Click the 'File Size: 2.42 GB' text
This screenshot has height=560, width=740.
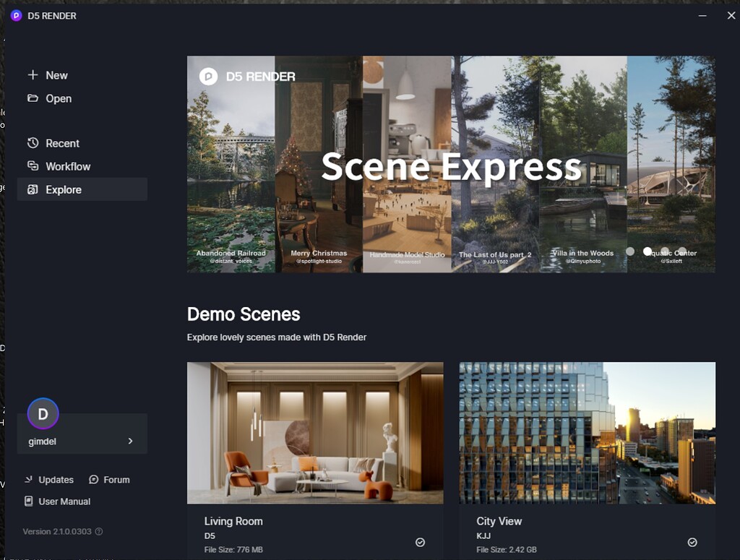click(x=507, y=550)
